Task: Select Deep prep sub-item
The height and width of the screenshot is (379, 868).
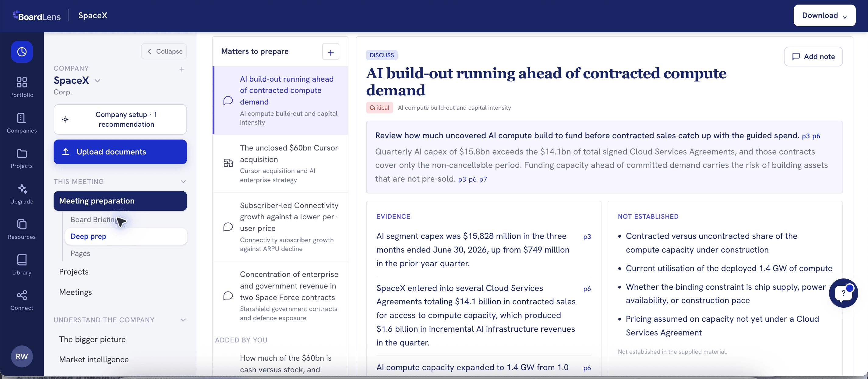Action: point(126,236)
